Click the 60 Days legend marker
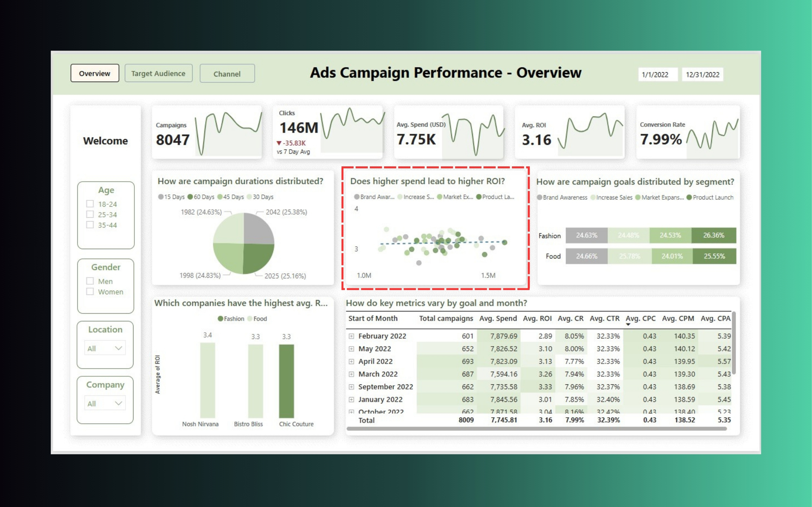Screen dimensions: 812x507 click(190, 197)
